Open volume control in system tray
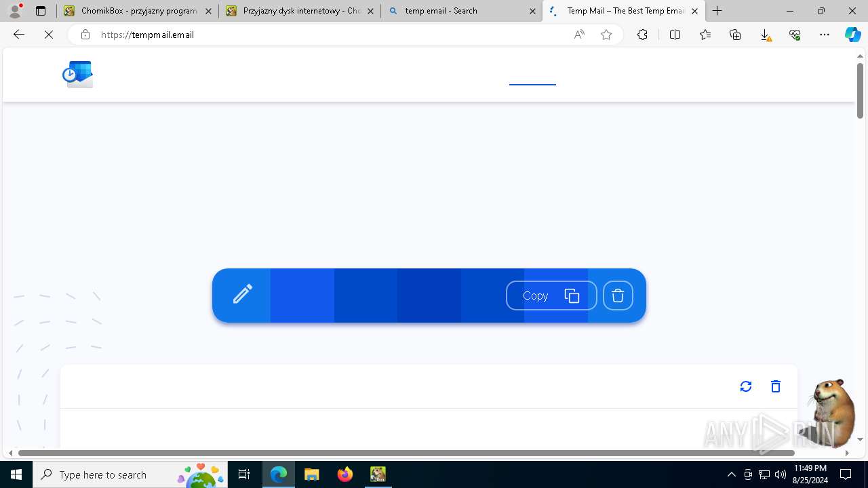The image size is (868, 488). click(x=780, y=474)
